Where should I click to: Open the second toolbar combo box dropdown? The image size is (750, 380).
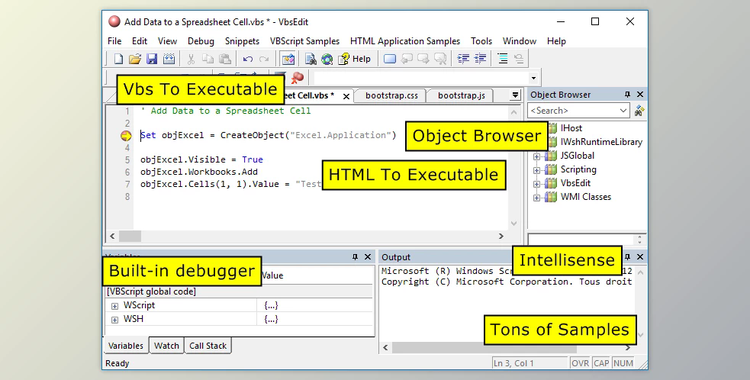pos(533,78)
